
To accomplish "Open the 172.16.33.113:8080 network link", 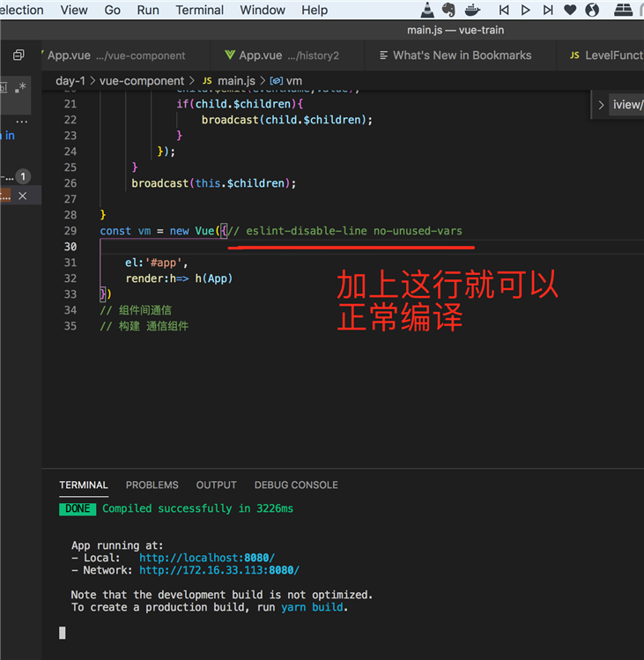I will [219, 570].
